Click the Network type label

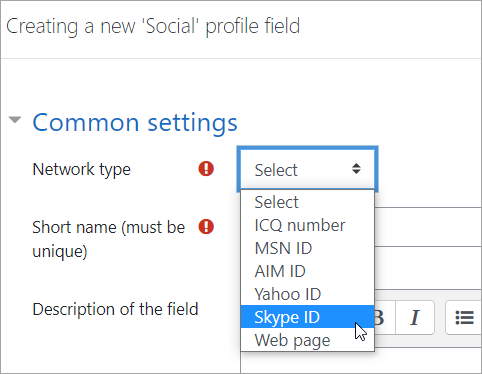pyautogui.click(x=81, y=170)
